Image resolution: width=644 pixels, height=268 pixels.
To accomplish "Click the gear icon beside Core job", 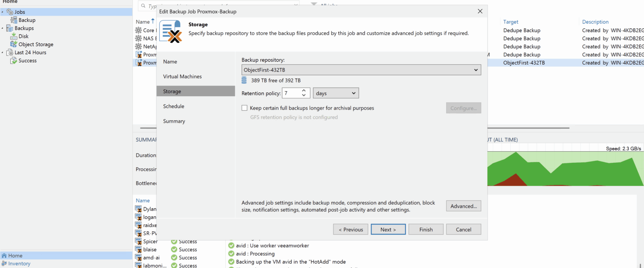I will click(139, 30).
